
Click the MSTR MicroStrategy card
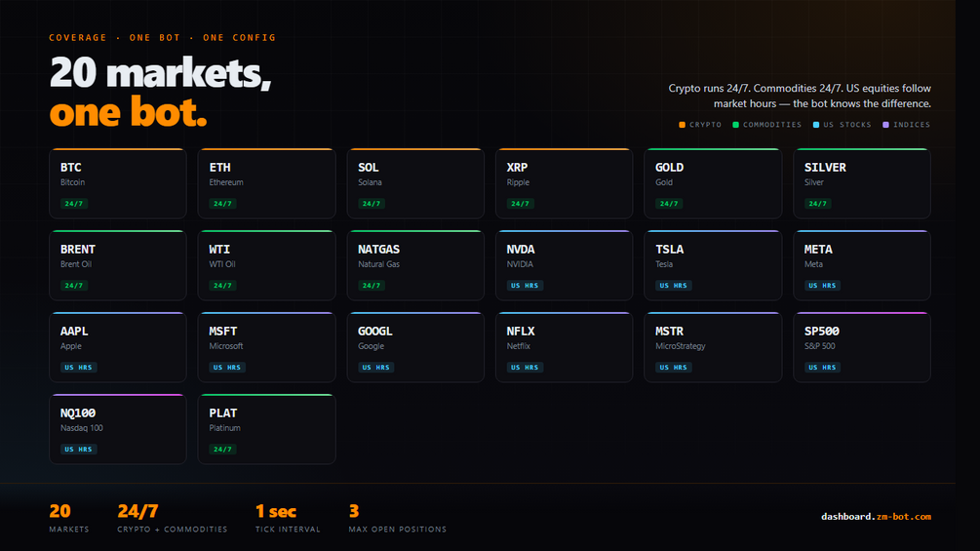[x=713, y=347]
